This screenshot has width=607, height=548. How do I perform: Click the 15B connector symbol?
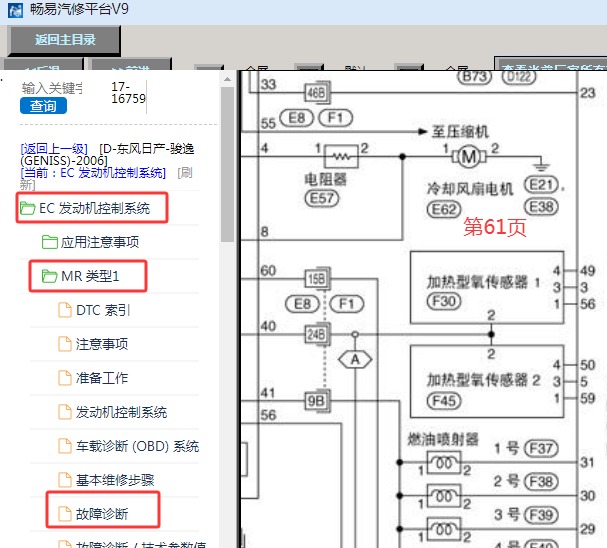point(317,278)
